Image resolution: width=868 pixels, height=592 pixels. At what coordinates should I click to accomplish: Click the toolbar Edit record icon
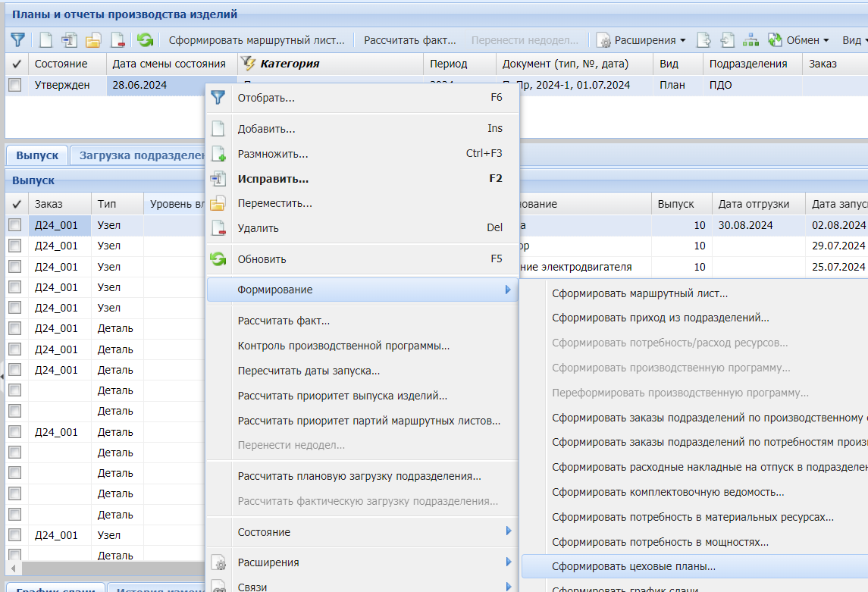pos(70,40)
